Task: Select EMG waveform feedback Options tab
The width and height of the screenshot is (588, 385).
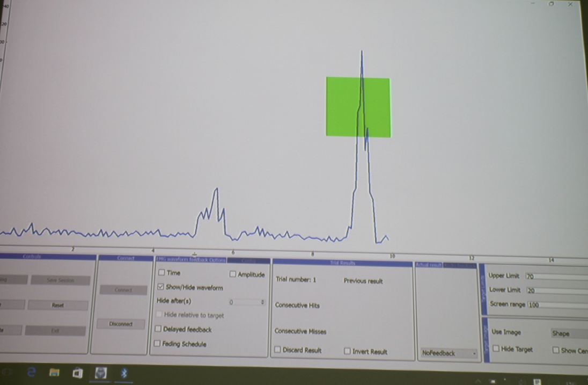Action: (x=190, y=260)
